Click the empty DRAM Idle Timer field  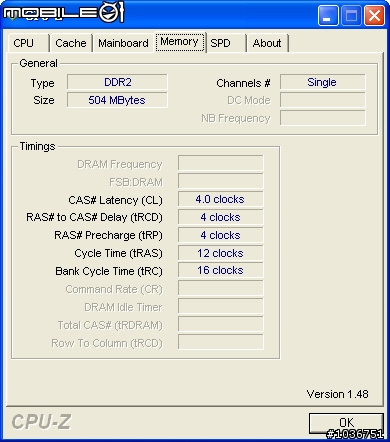tap(221, 306)
